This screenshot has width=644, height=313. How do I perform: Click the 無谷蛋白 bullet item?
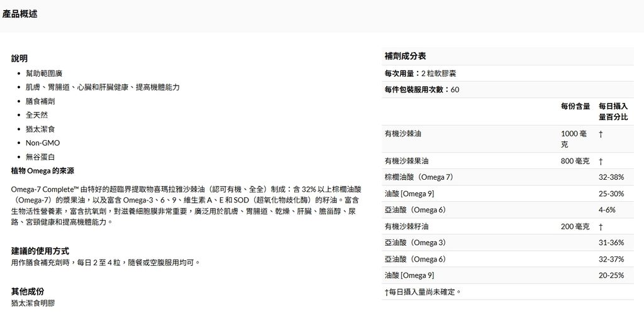(40, 156)
